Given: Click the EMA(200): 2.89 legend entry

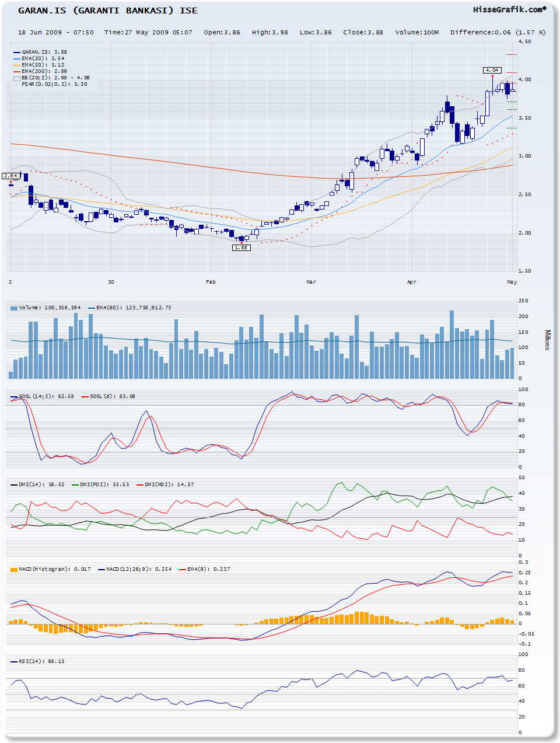Looking at the screenshot, I should [x=40, y=71].
